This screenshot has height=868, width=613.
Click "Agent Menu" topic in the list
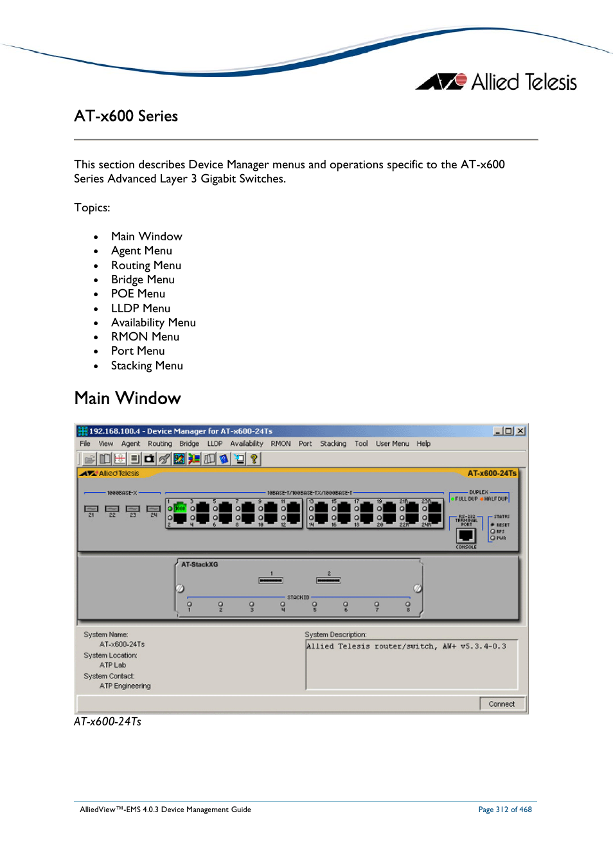point(141,251)
